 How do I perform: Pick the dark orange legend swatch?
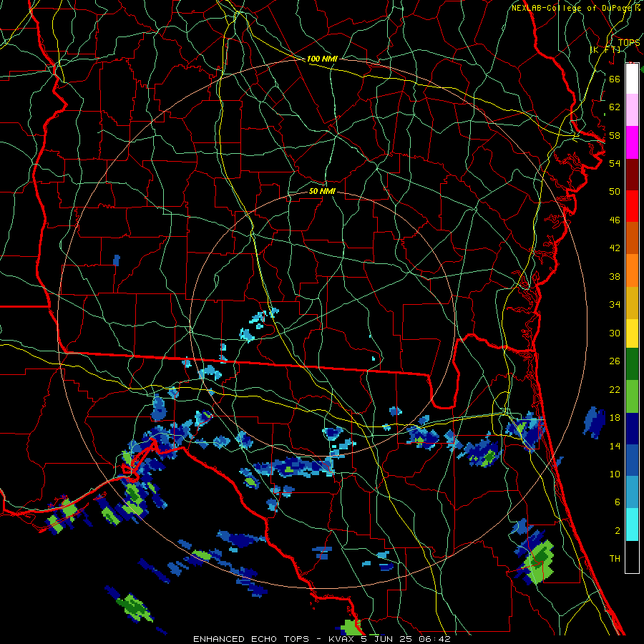632,238
